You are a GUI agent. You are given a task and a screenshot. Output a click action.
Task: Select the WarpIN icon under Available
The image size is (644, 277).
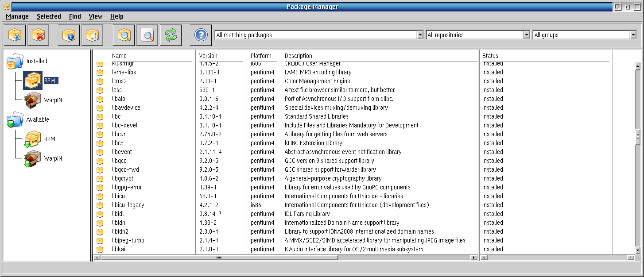(33, 158)
